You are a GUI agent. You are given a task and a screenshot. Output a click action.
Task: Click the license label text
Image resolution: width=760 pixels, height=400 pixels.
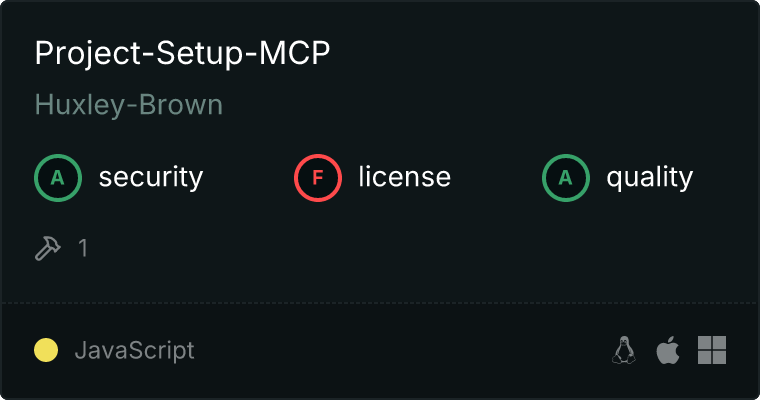pos(405,176)
